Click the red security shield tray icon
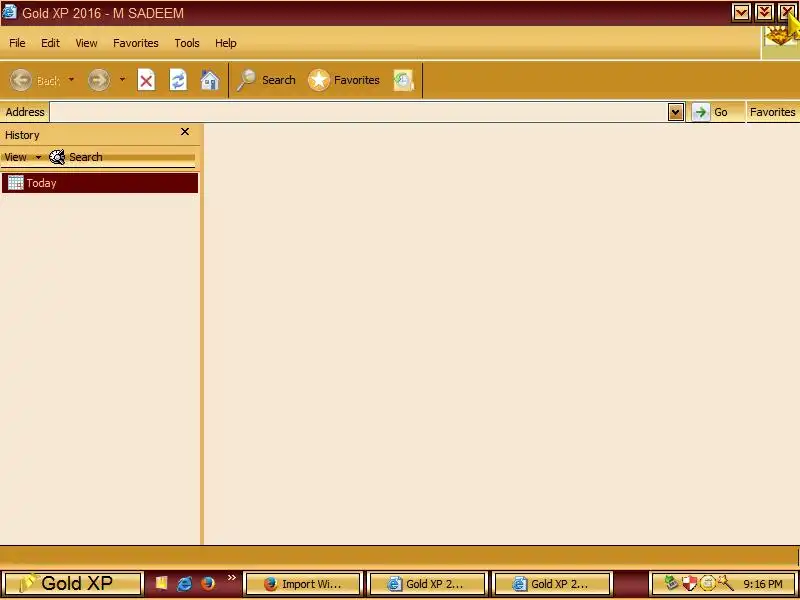This screenshot has width=800, height=600. (689, 583)
